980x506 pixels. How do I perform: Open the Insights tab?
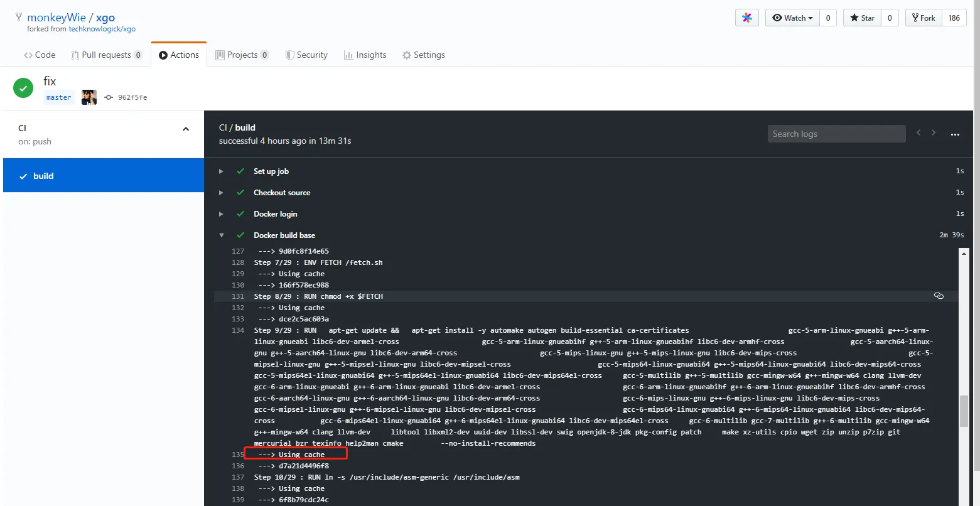365,55
